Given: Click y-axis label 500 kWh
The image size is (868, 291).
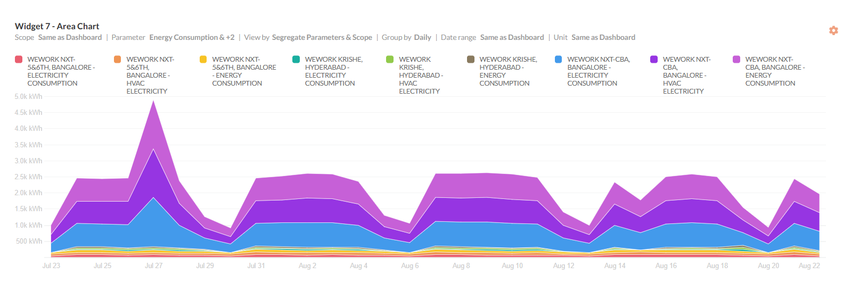Looking at the screenshot, I should (x=29, y=241).
